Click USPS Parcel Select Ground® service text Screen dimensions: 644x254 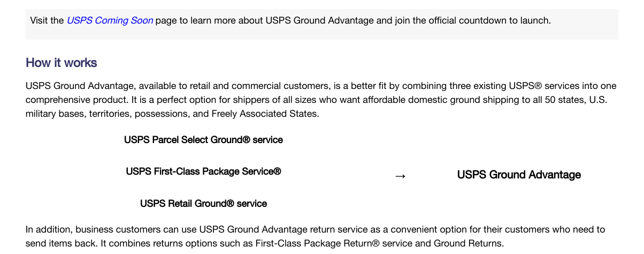(x=203, y=140)
